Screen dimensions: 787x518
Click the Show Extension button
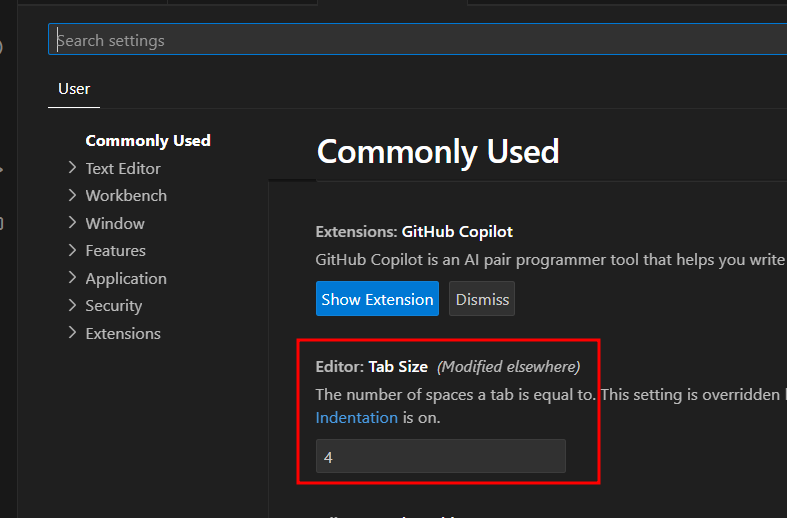[377, 299]
